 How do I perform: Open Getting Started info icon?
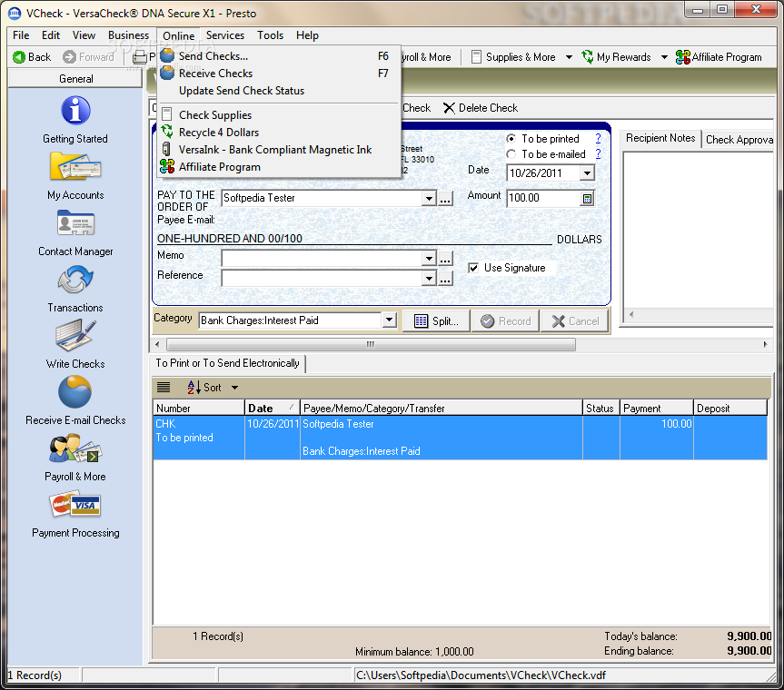(75, 111)
